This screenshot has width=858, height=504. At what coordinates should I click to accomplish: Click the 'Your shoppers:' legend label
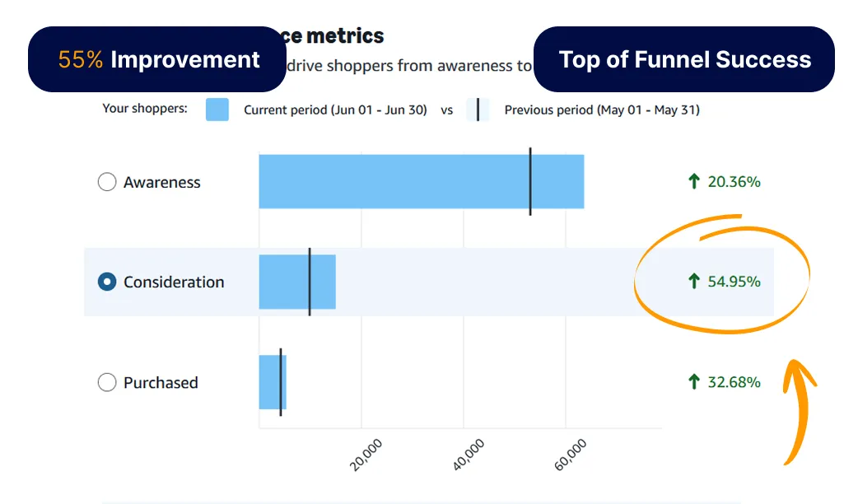[x=145, y=109]
